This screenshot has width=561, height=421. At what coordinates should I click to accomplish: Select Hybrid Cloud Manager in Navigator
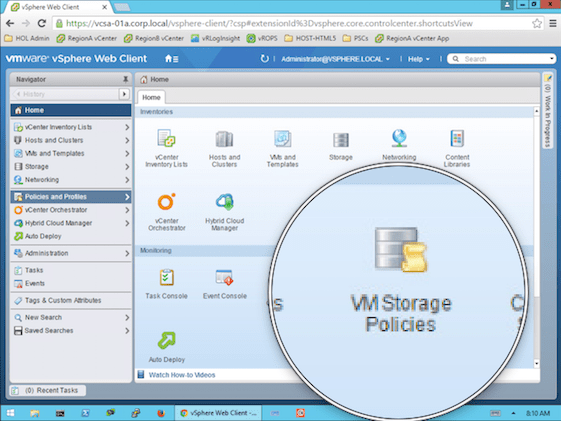point(71,223)
